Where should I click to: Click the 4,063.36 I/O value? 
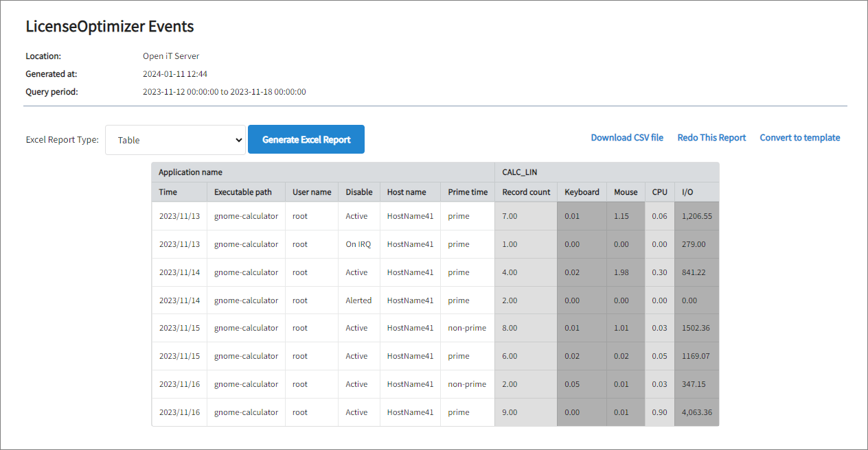697,412
